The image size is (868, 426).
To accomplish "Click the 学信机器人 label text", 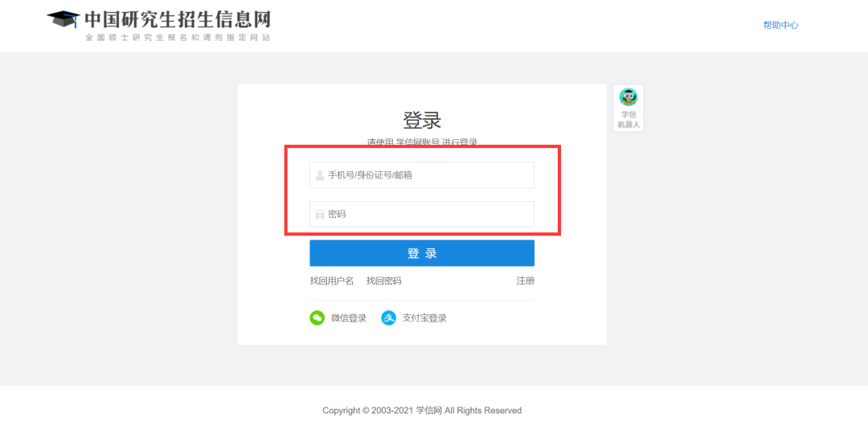I will click(628, 120).
